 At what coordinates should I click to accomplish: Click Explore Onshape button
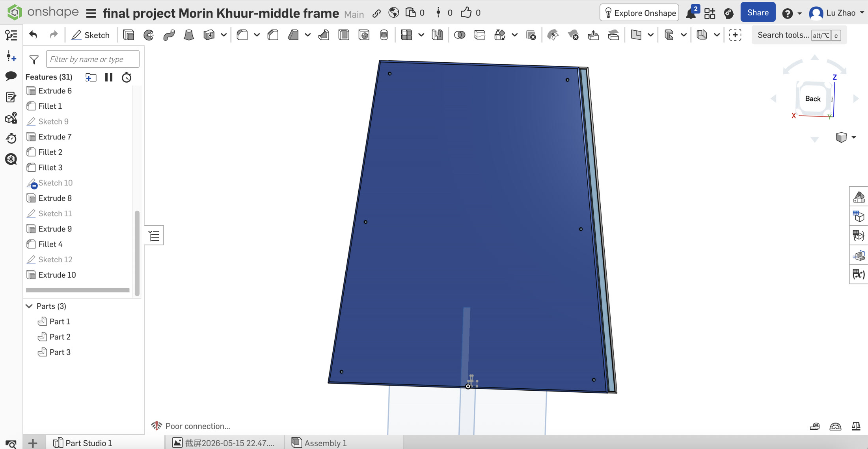pos(639,13)
